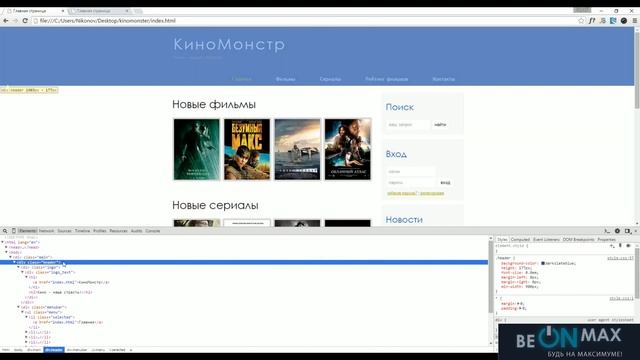Image resolution: width=640 pixels, height=360 pixels.
Task: Open the Сериалы menu link
Action: [x=330, y=79]
